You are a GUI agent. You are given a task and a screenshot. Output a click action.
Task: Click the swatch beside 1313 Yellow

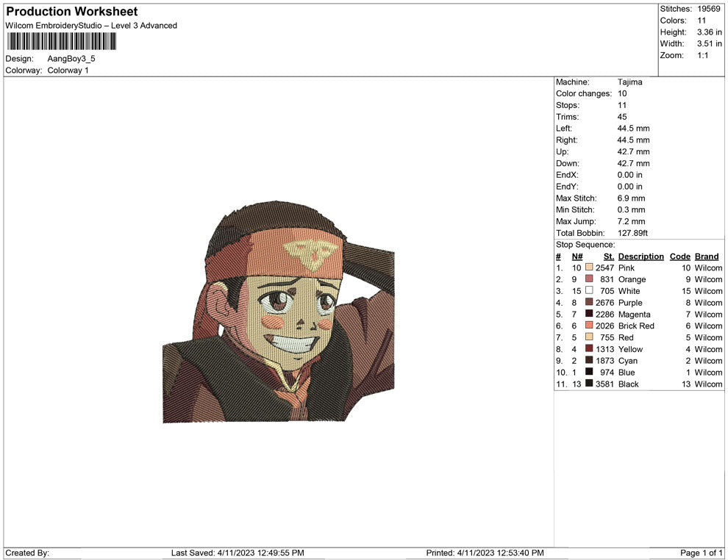(x=589, y=348)
